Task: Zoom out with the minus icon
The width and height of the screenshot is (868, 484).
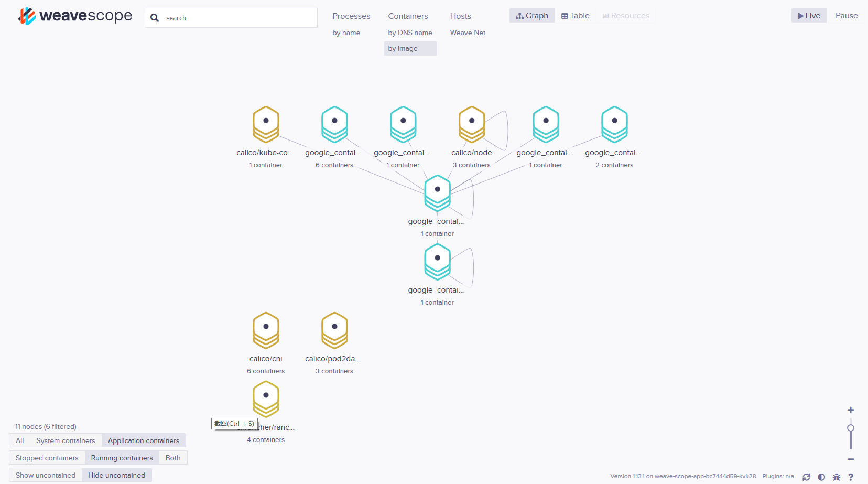Action: (x=851, y=459)
